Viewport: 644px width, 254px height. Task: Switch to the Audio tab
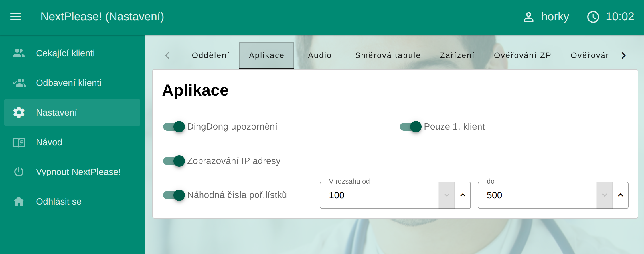tap(319, 55)
